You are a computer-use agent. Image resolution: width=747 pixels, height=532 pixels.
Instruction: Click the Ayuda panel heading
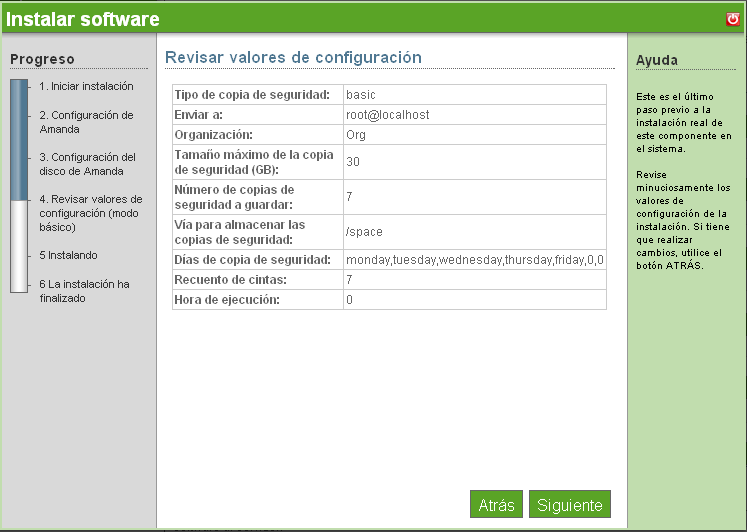[656, 60]
